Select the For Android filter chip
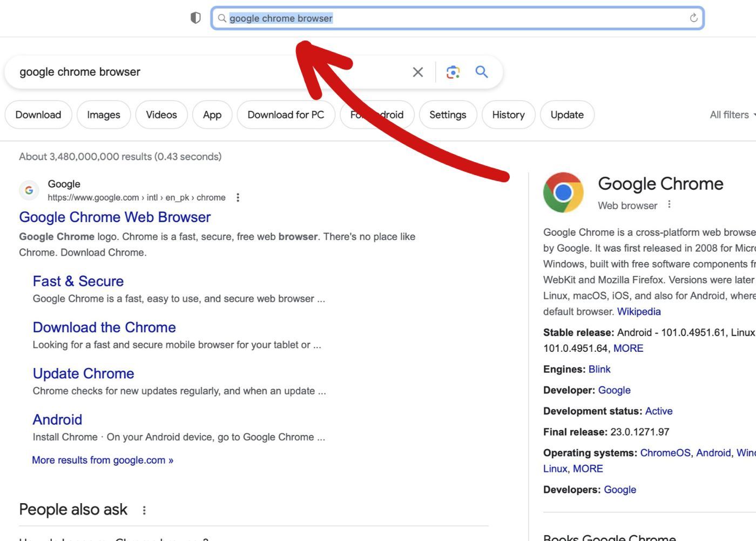The width and height of the screenshot is (756, 541). [377, 115]
